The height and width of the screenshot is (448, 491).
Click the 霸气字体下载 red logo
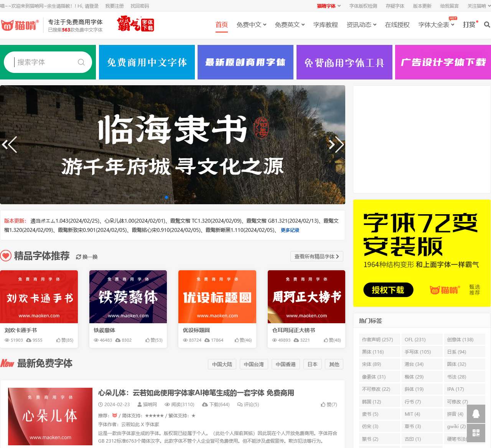tap(135, 23)
